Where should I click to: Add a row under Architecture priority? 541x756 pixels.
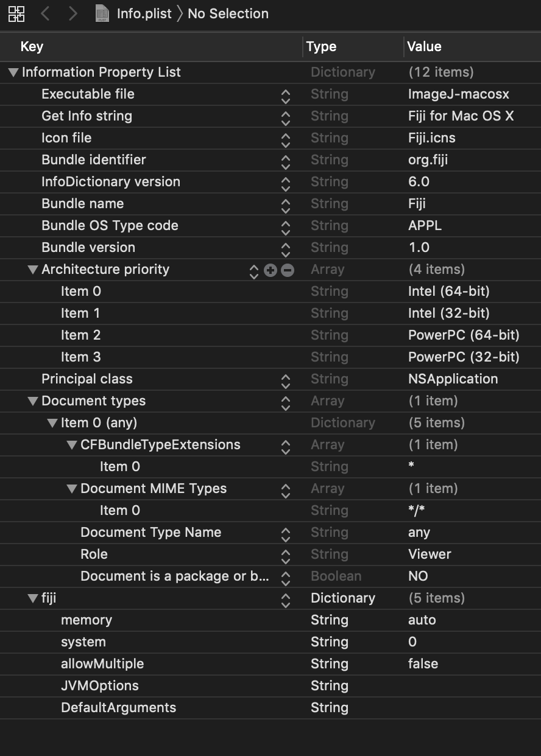(270, 270)
